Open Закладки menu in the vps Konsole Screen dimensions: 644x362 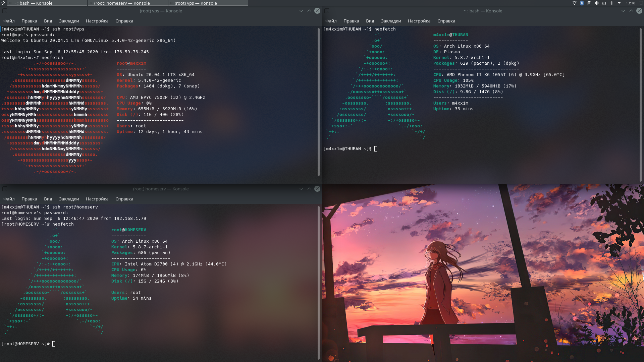pyautogui.click(x=69, y=21)
